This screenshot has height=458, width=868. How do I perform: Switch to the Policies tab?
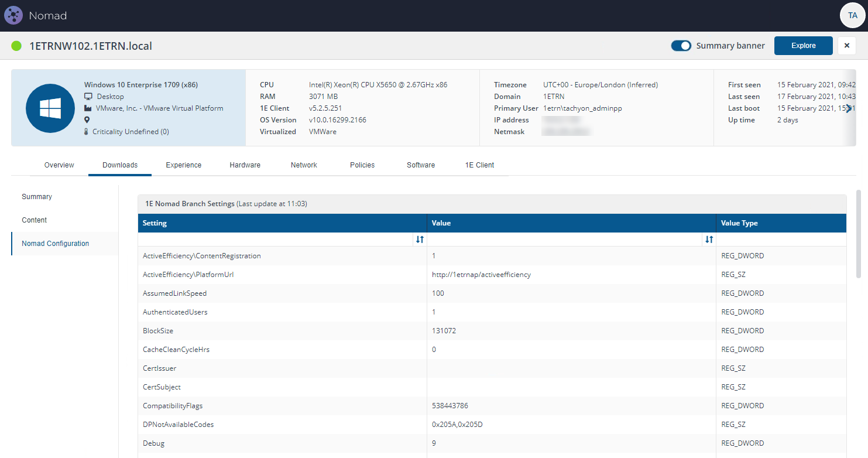pos(362,165)
